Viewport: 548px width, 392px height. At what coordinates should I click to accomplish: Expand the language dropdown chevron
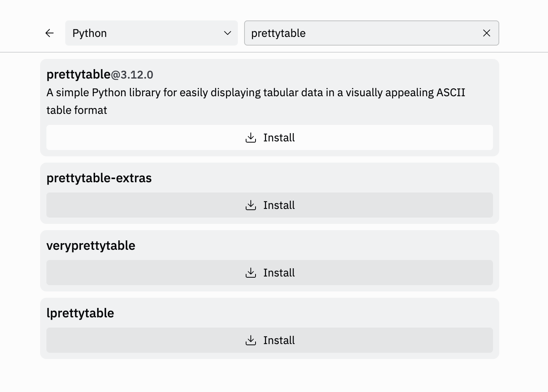227,33
